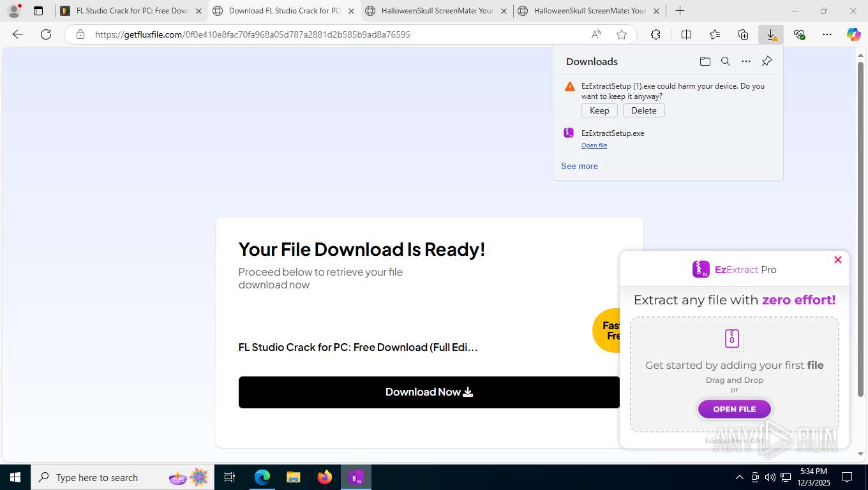The width and height of the screenshot is (868, 490).
Task: Close the FL Studio Crack for PC tab
Action: pos(198,11)
